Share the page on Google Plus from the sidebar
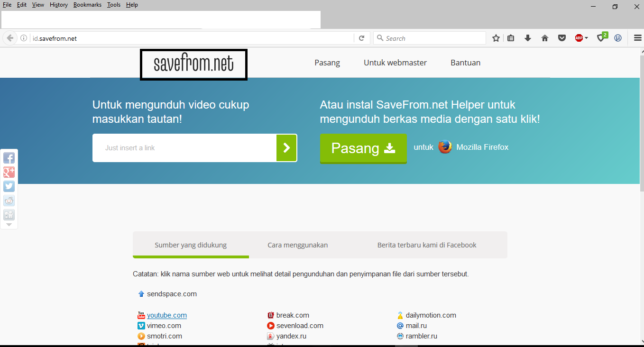This screenshot has width=644, height=347. [9, 173]
